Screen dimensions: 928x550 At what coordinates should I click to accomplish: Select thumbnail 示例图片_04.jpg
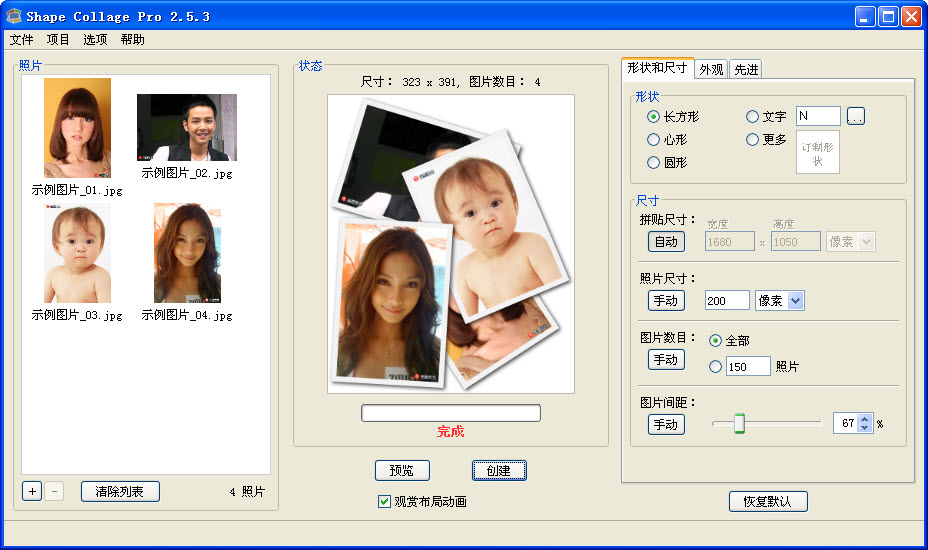tap(187, 253)
